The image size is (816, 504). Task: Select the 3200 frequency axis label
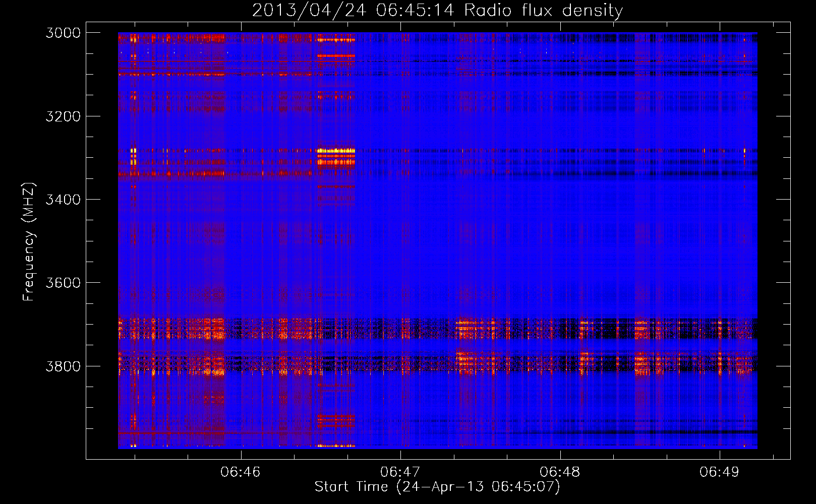tap(63, 116)
